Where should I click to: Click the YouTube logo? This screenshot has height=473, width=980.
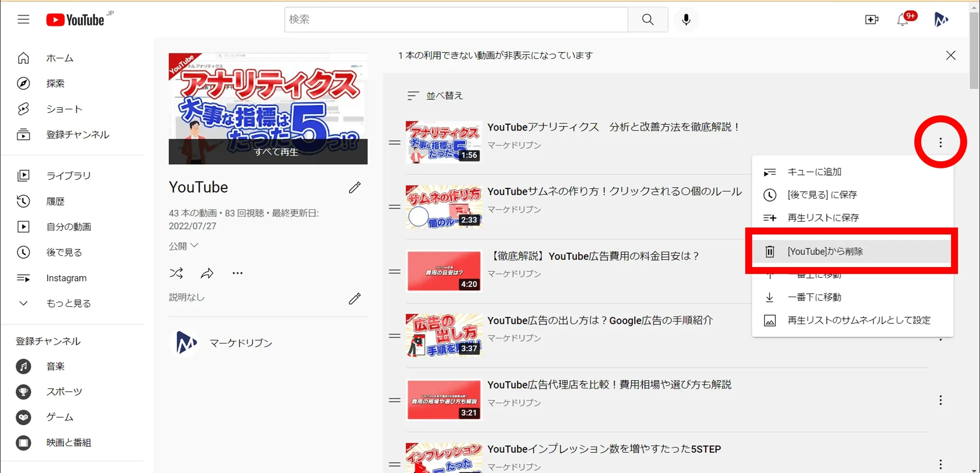(x=76, y=20)
